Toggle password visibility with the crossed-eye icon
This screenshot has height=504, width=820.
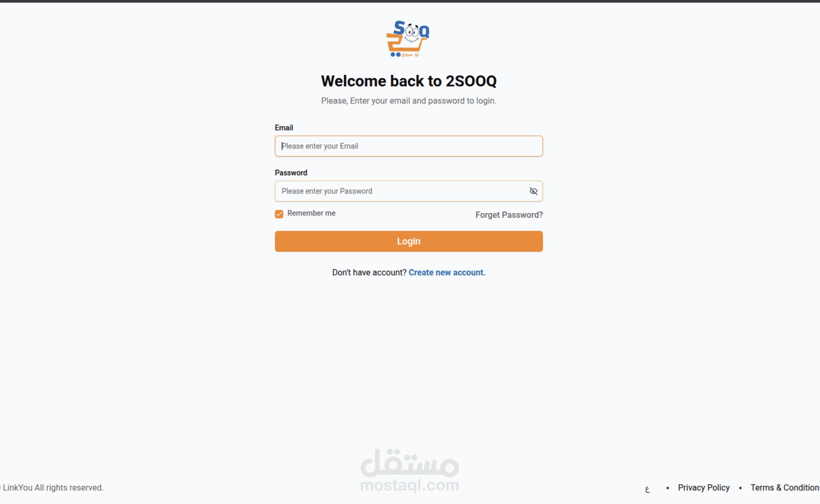point(533,191)
